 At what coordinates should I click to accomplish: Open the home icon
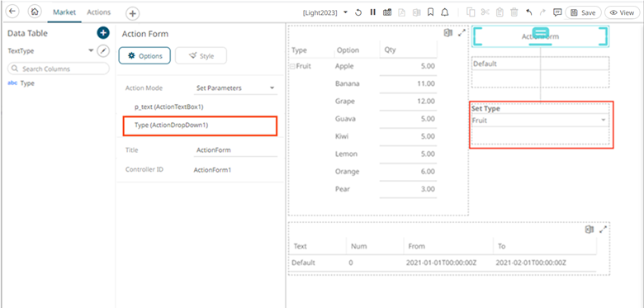(35, 12)
